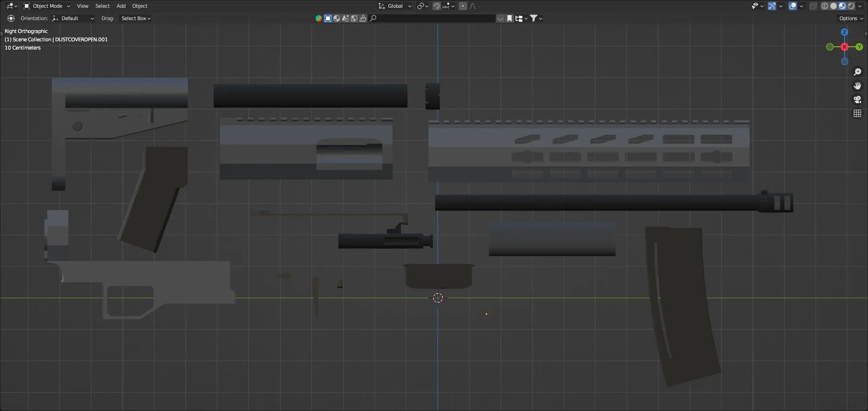
Task: Select the bolt carrier mesh
Action: pyautogui.click(x=385, y=240)
